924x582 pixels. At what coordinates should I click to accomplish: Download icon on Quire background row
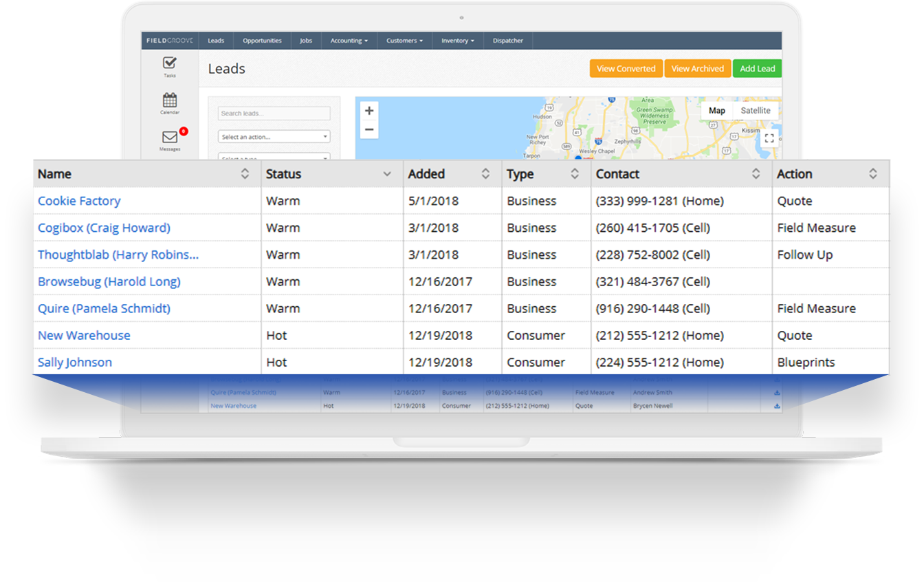pyautogui.click(x=777, y=393)
